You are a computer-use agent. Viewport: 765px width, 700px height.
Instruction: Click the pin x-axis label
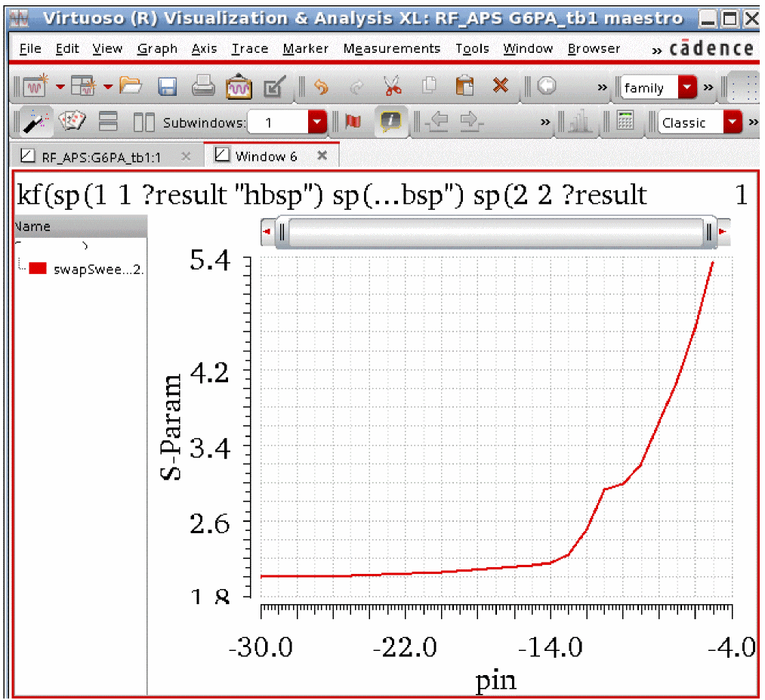495,681
